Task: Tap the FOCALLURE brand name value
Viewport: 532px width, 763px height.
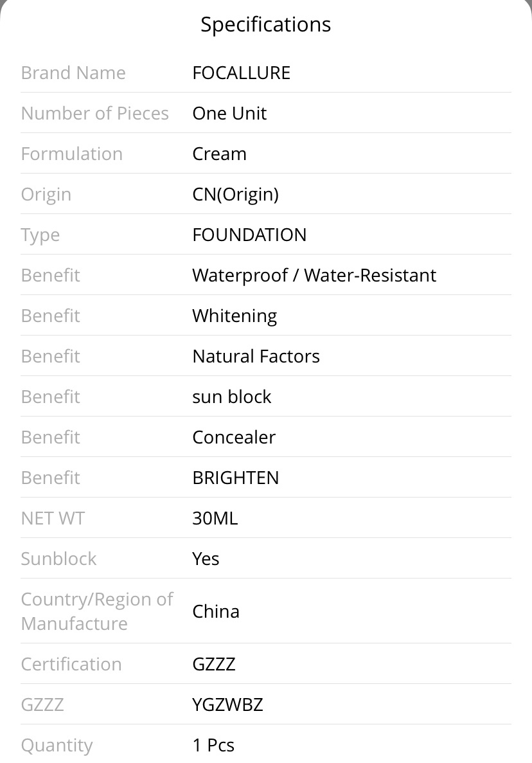Action: 241,73
